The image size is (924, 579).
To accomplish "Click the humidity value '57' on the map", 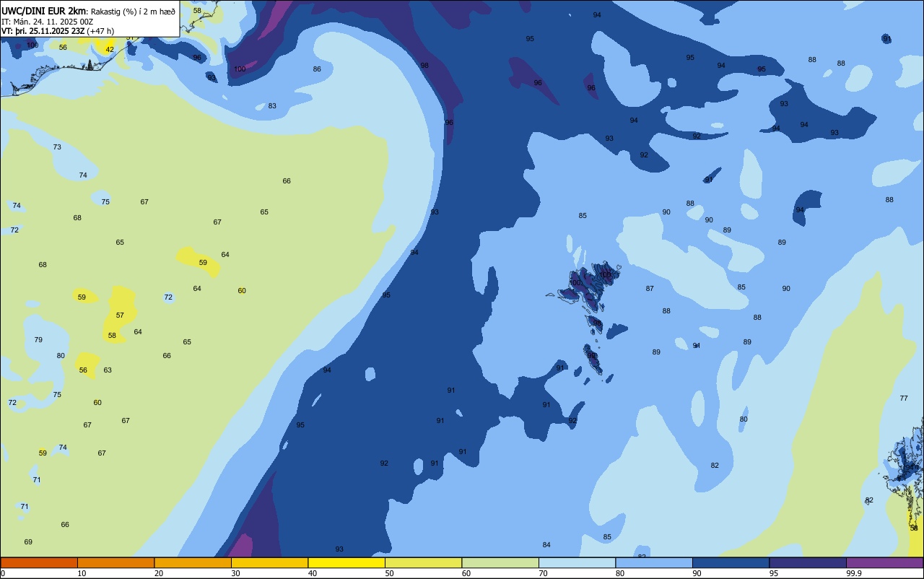I will coord(120,315).
